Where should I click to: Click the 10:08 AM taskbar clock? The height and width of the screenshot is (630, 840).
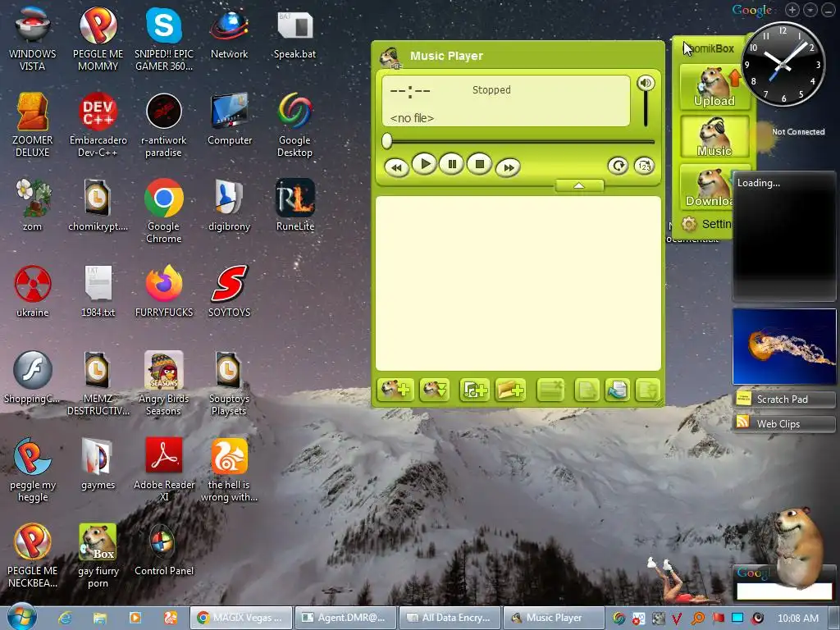798,619
